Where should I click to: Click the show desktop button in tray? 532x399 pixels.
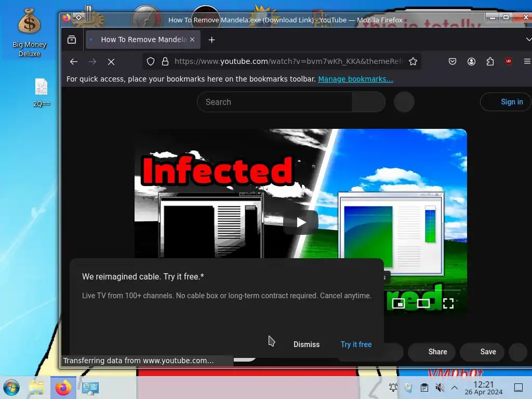(518, 388)
